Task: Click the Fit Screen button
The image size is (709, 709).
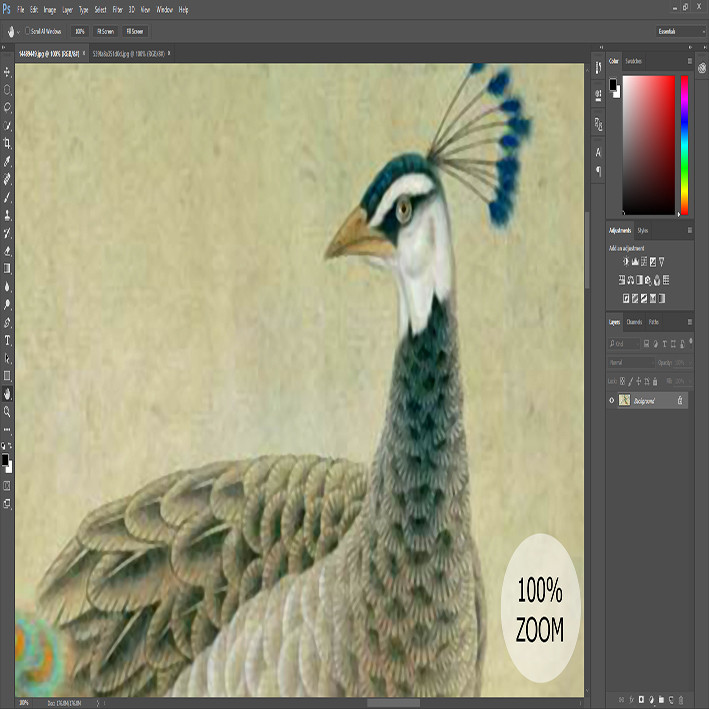Action: click(105, 31)
